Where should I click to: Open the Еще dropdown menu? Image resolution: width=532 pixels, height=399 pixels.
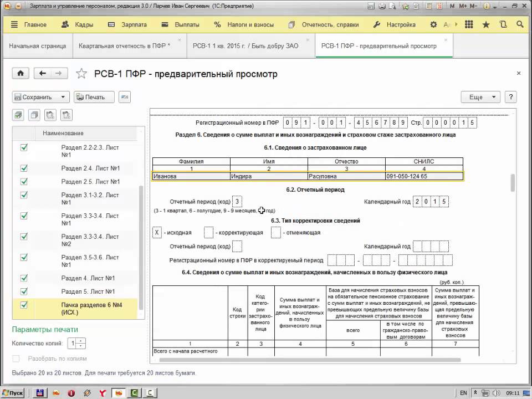(480, 97)
